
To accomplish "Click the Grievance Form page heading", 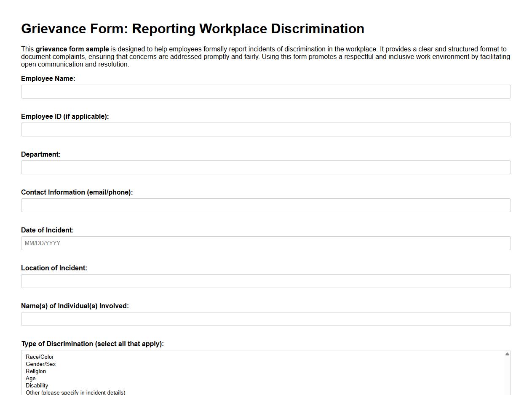I will click(x=192, y=29).
